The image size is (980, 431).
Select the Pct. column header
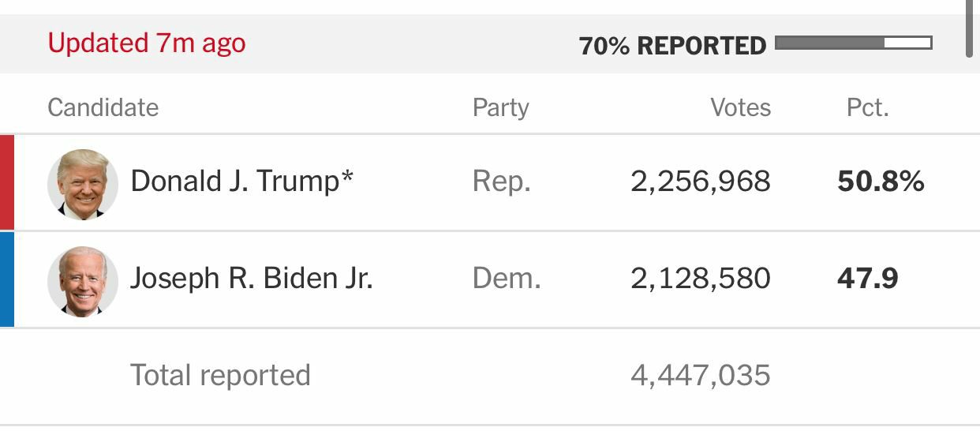[867, 107]
